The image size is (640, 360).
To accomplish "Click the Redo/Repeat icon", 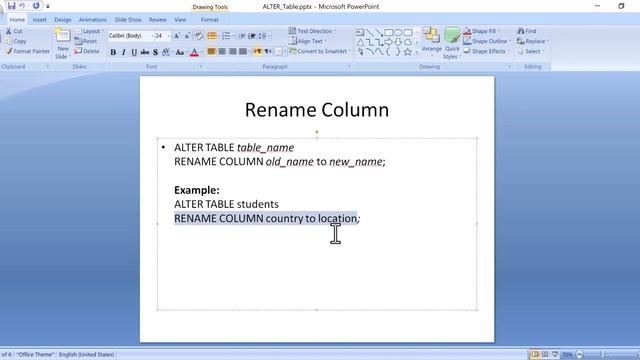I will pyautogui.click(x=36, y=6).
